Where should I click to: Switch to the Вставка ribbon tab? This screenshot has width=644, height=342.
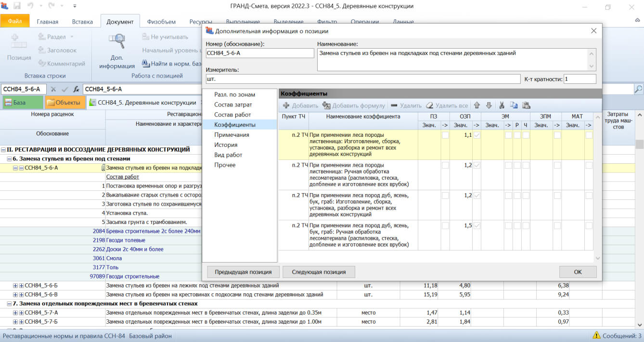pyautogui.click(x=82, y=22)
